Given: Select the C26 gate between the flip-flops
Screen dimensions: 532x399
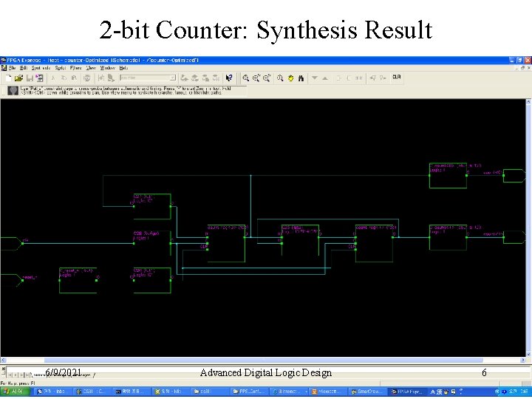Looking at the screenshot, I should coord(300,240).
